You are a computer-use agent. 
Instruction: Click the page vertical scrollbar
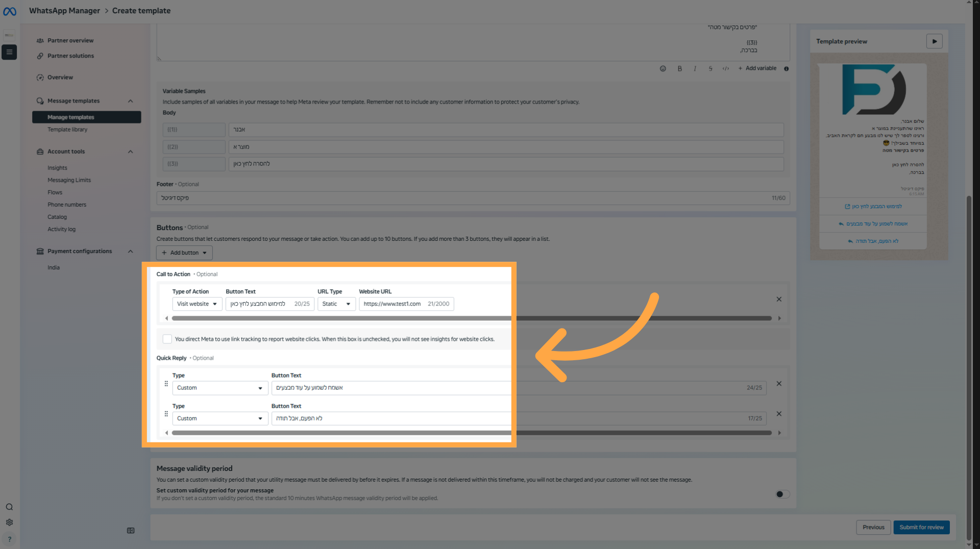[x=969, y=367]
